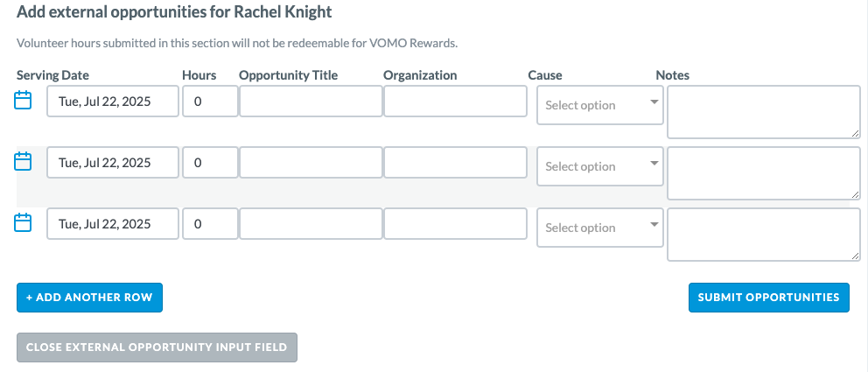Screen dimensions: 868x372
Task: Select the third row Serving Date field
Action: (x=113, y=224)
